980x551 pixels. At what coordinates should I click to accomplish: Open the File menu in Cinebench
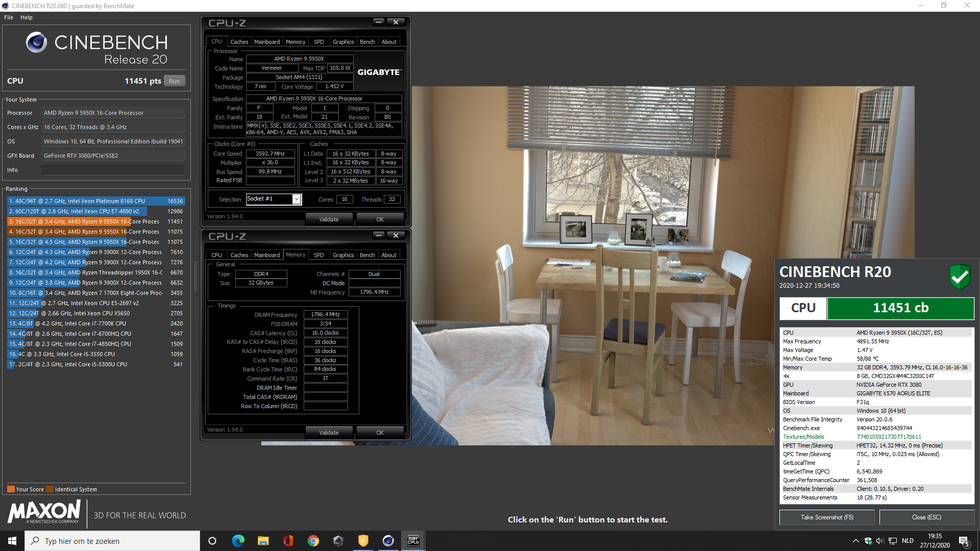pyautogui.click(x=9, y=17)
